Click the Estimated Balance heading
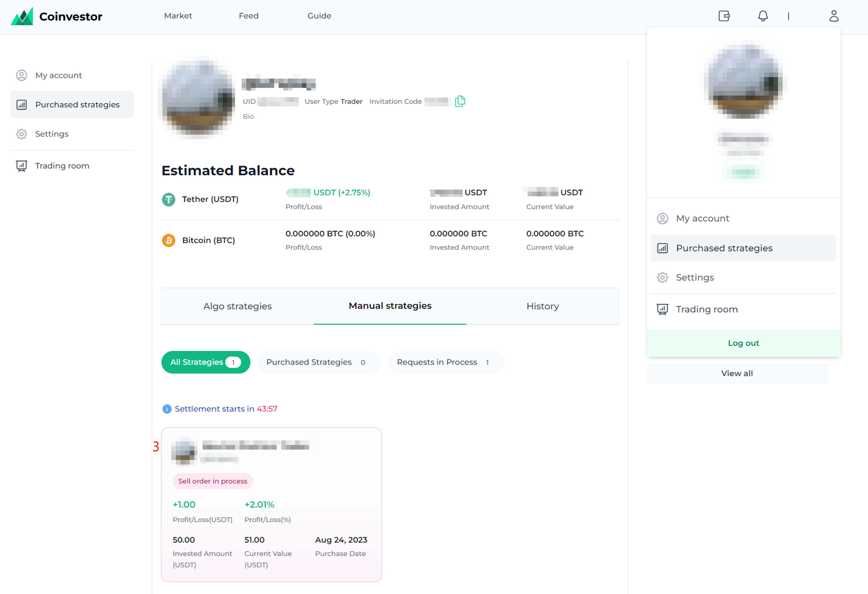The height and width of the screenshot is (594, 868). point(228,170)
